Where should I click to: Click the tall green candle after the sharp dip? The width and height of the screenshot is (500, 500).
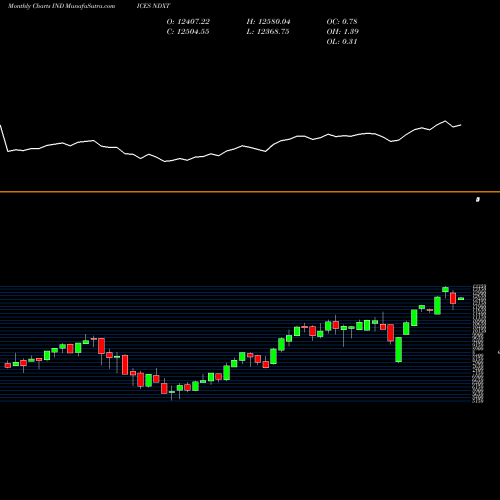pyautogui.click(x=399, y=349)
